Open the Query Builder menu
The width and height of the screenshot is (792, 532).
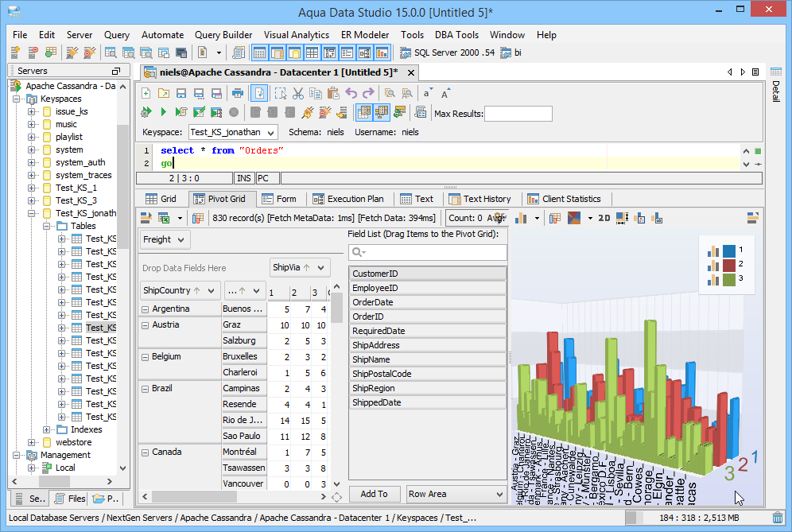coord(223,35)
